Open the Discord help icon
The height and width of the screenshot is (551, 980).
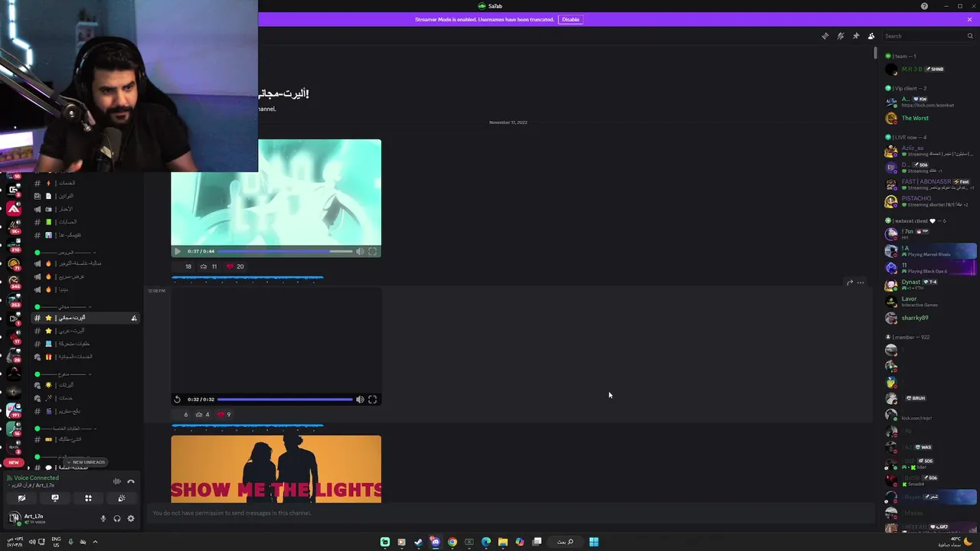pos(924,6)
